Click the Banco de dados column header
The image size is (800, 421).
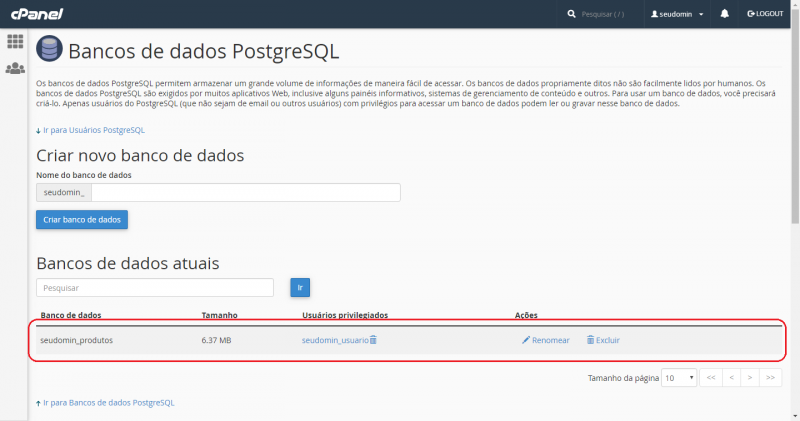click(x=71, y=315)
